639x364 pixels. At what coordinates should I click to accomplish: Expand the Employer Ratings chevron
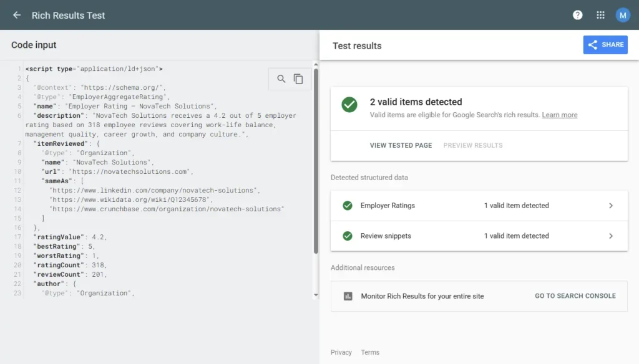(x=610, y=206)
